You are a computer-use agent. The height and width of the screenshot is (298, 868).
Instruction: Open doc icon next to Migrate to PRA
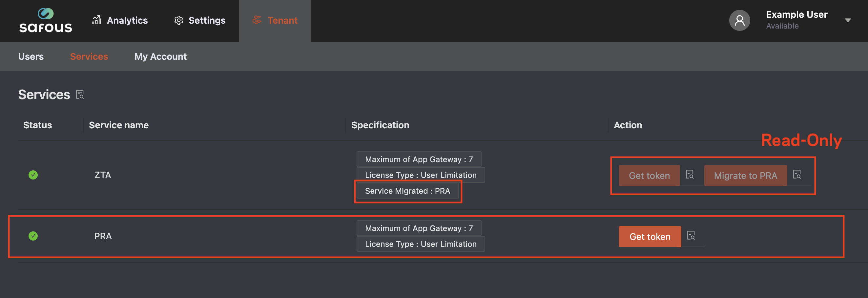click(x=797, y=174)
